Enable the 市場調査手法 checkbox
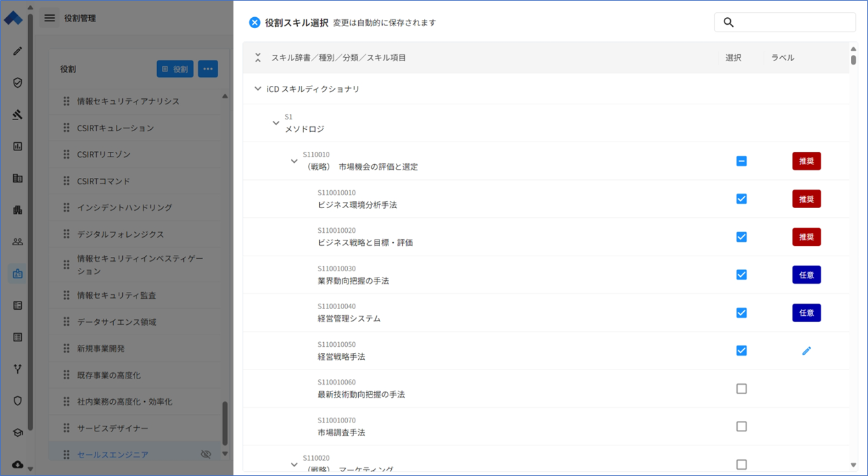Image resolution: width=868 pixels, height=476 pixels. pos(741,427)
